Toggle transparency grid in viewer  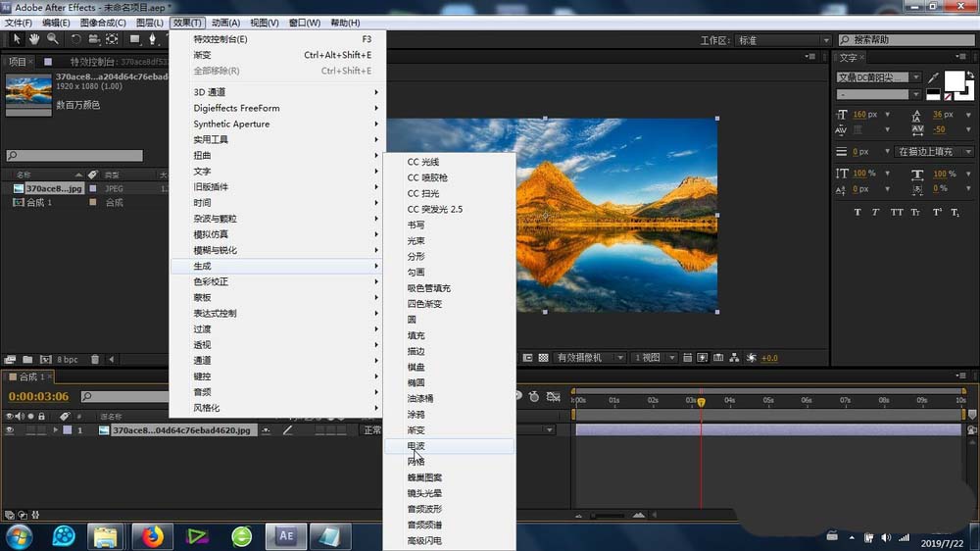(x=543, y=358)
